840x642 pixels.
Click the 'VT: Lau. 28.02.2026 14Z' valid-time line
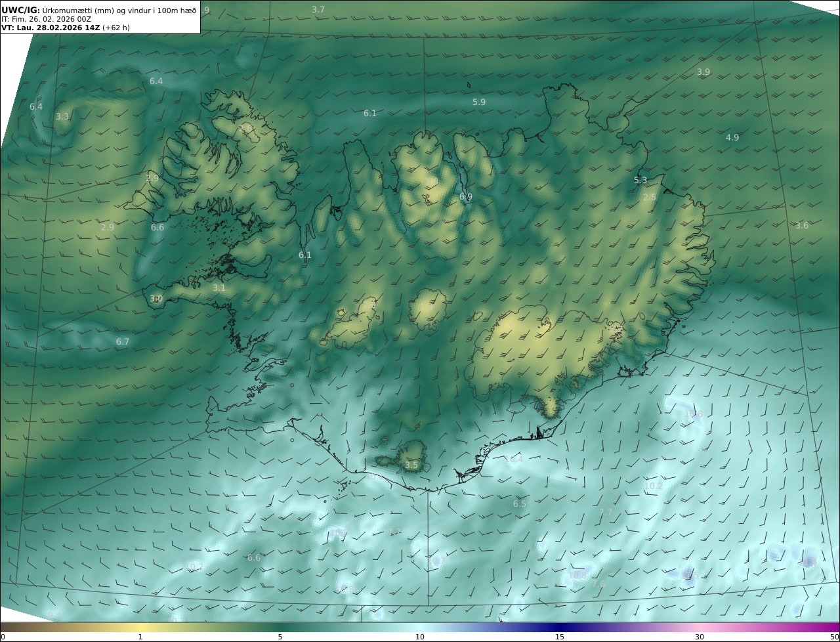click(65, 28)
